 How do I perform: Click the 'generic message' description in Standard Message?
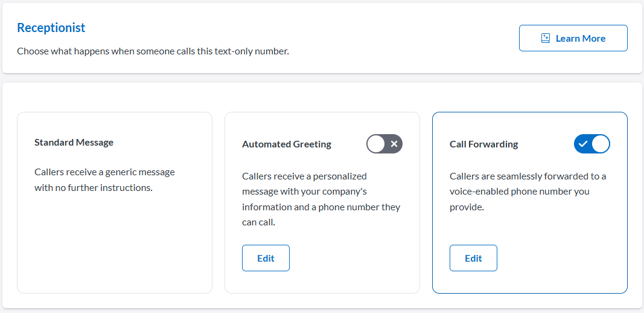pos(104,179)
